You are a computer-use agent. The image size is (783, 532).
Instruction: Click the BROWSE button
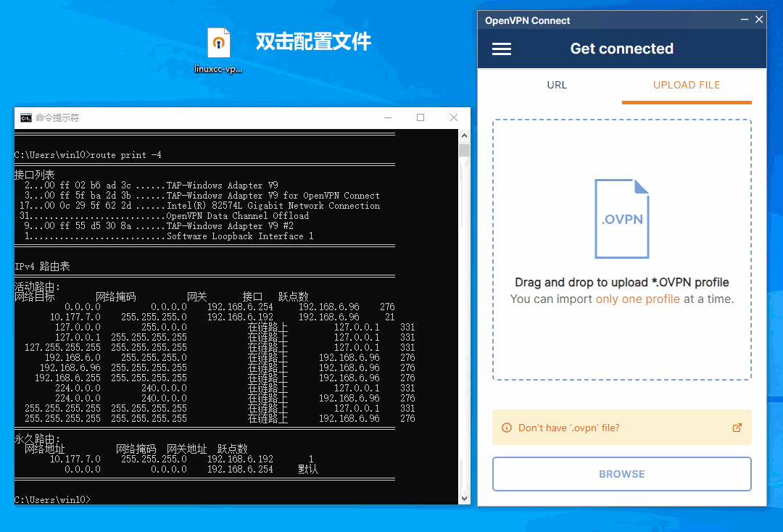pyautogui.click(x=622, y=474)
